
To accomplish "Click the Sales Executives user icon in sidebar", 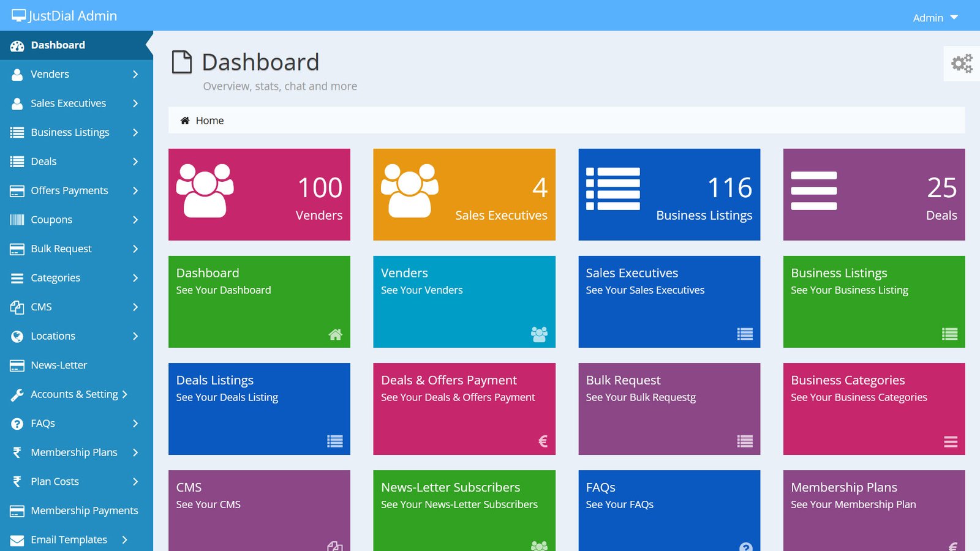I will click(x=17, y=103).
